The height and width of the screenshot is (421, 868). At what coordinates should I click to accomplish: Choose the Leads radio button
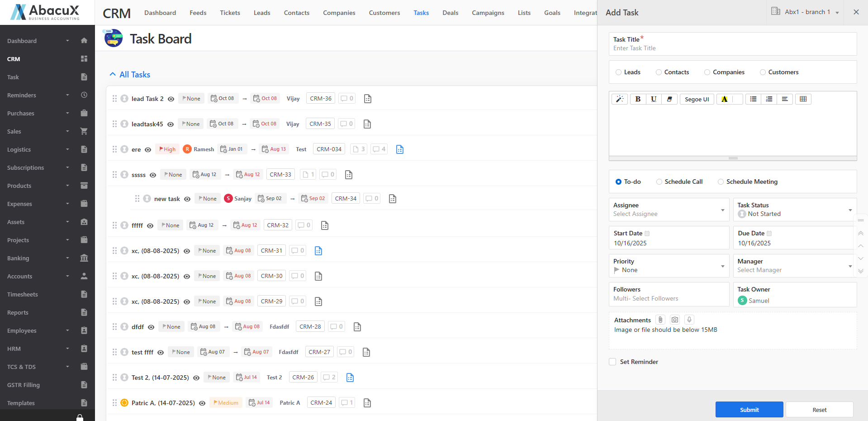619,72
